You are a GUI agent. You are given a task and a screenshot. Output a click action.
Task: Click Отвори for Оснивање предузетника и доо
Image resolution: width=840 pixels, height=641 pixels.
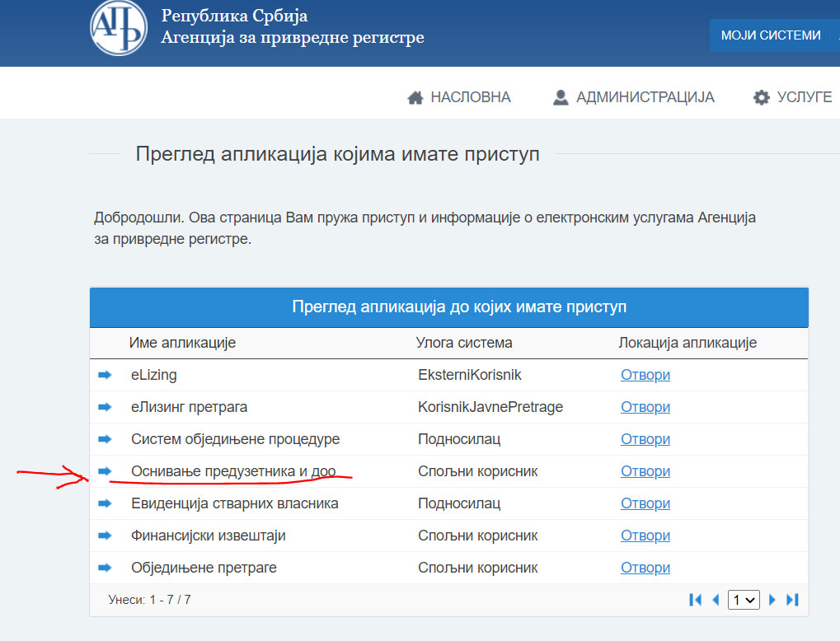pos(645,471)
